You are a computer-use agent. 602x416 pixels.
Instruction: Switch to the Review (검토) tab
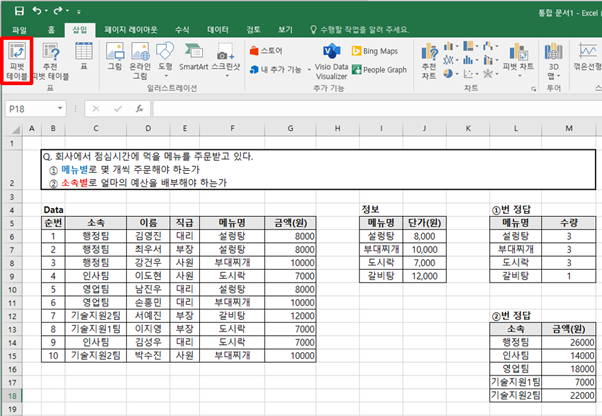253,30
